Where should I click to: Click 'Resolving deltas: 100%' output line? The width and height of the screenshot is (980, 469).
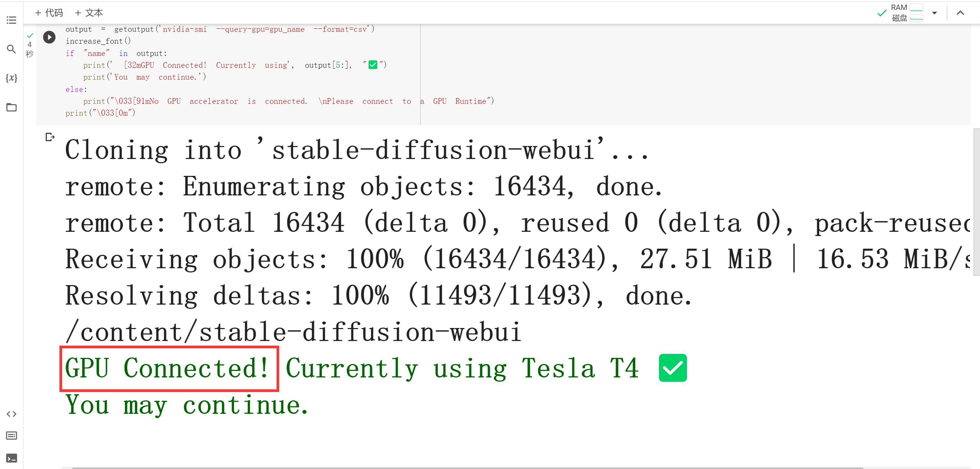pyautogui.click(x=378, y=295)
